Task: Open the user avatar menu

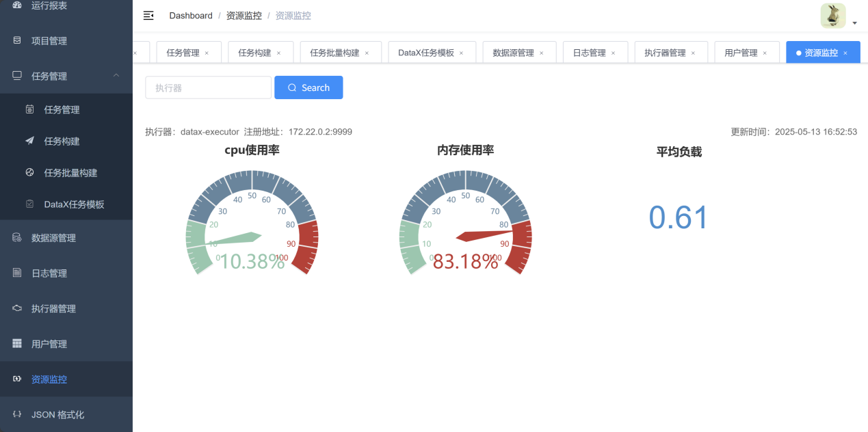Action: pos(832,16)
